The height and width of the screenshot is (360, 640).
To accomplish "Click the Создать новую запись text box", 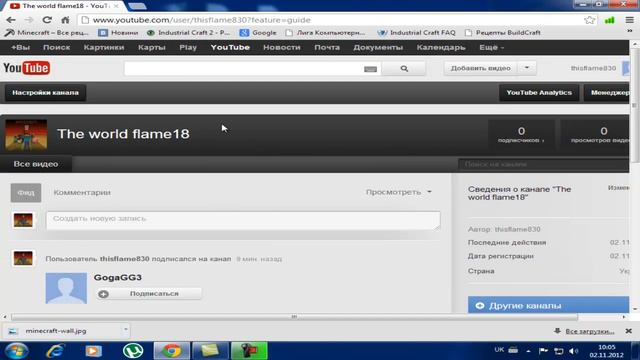I will [243, 220].
